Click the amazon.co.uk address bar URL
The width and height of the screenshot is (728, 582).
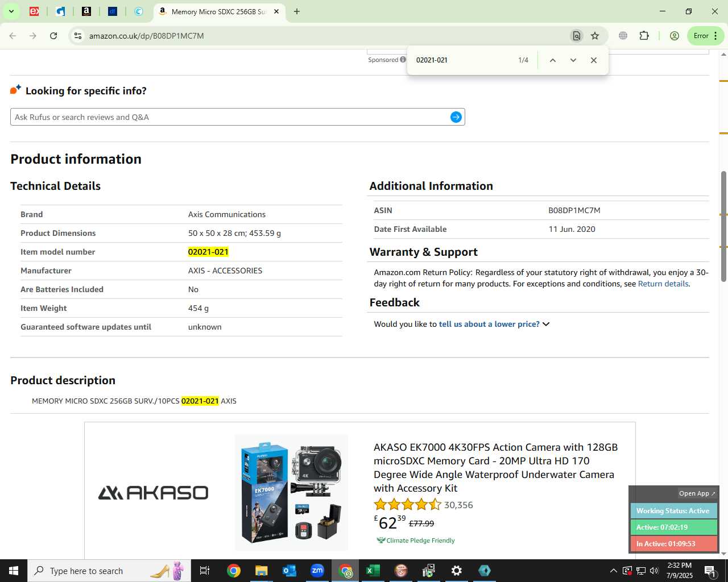pos(147,36)
